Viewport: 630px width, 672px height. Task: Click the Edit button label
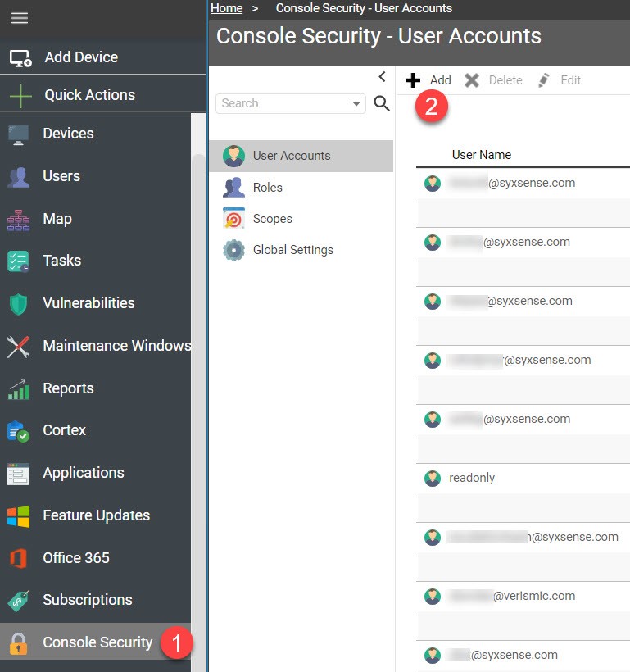pos(570,80)
